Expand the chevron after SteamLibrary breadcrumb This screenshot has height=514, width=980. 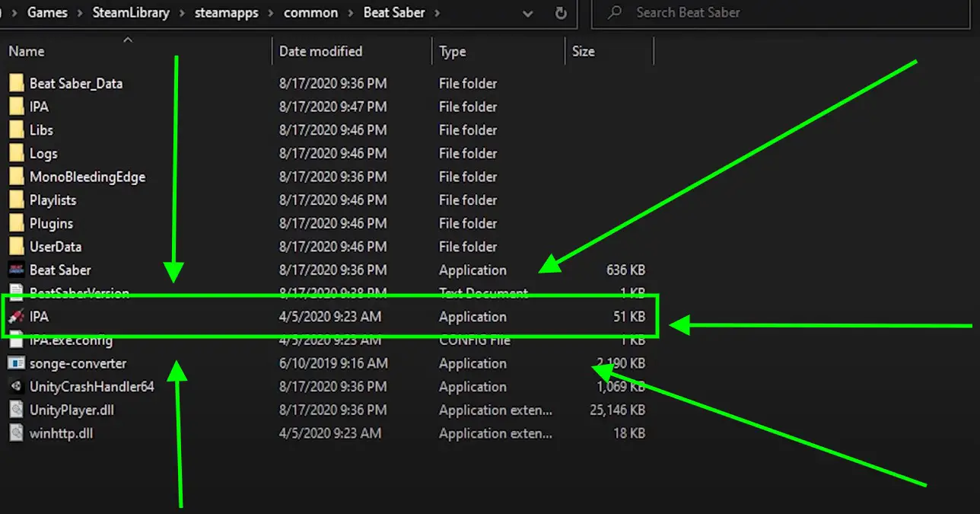click(181, 13)
